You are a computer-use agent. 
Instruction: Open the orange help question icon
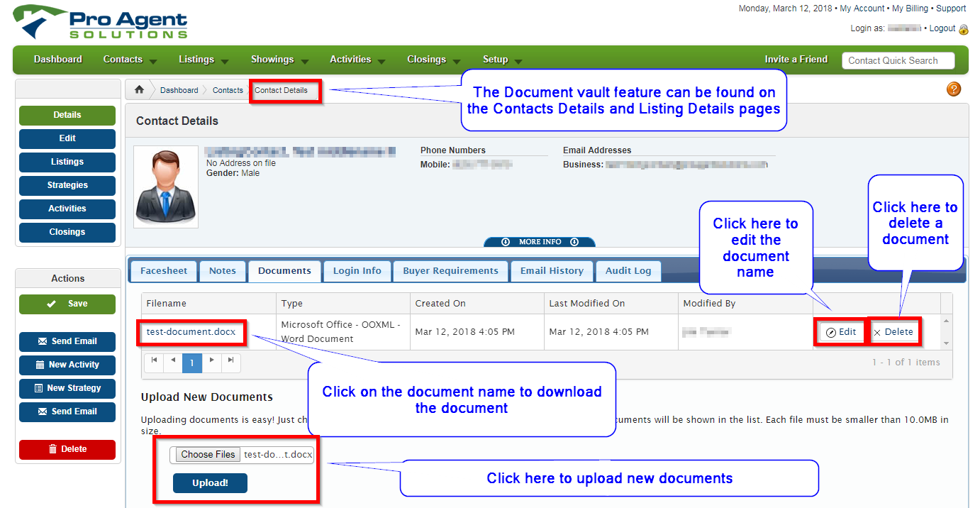click(954, 89)
